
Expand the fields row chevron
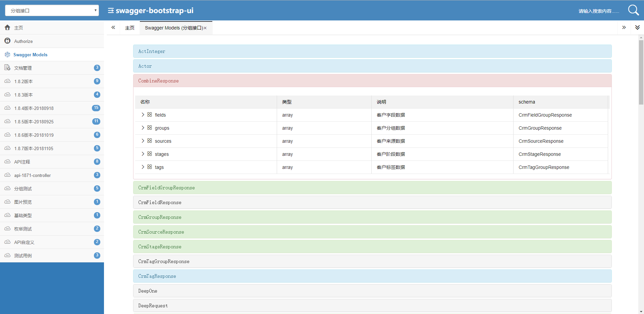tap(143, 115)
